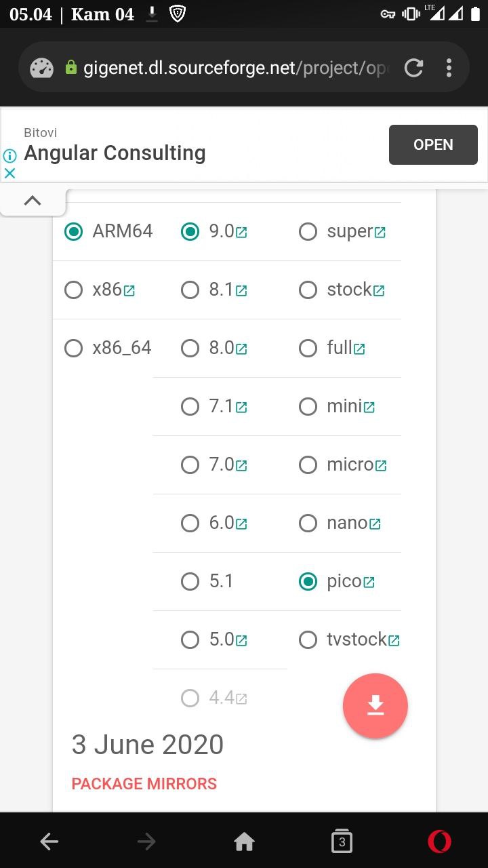Open the Opera menu logo icon
The width and height of the screenshot is (488, 868).
(x=439, y=842)
